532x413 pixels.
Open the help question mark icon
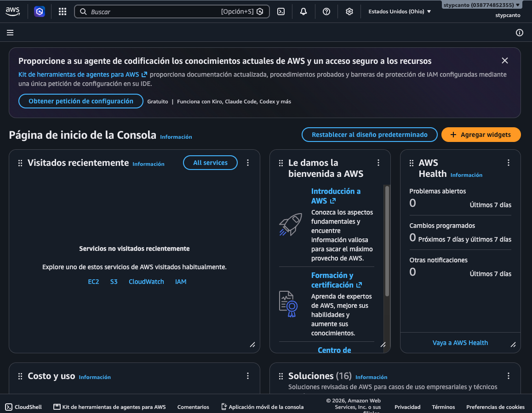(326, 11)
